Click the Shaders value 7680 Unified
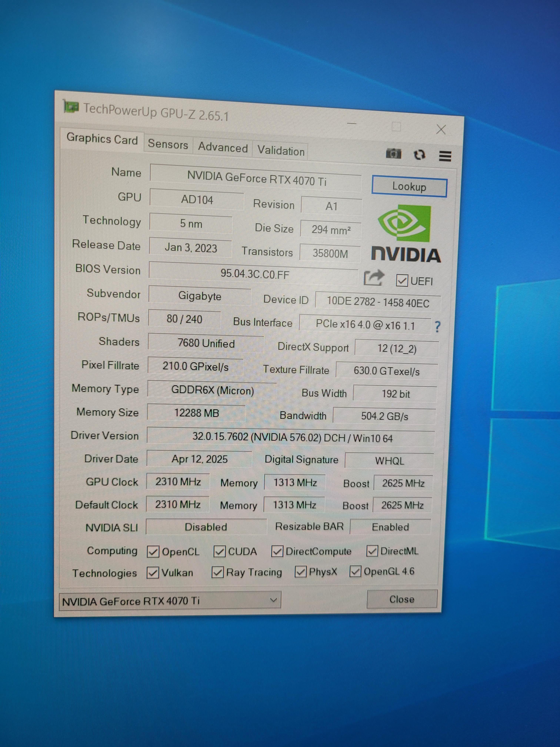Image resolution: width=560 pixels, height=747 pixels. click(206, 343)
